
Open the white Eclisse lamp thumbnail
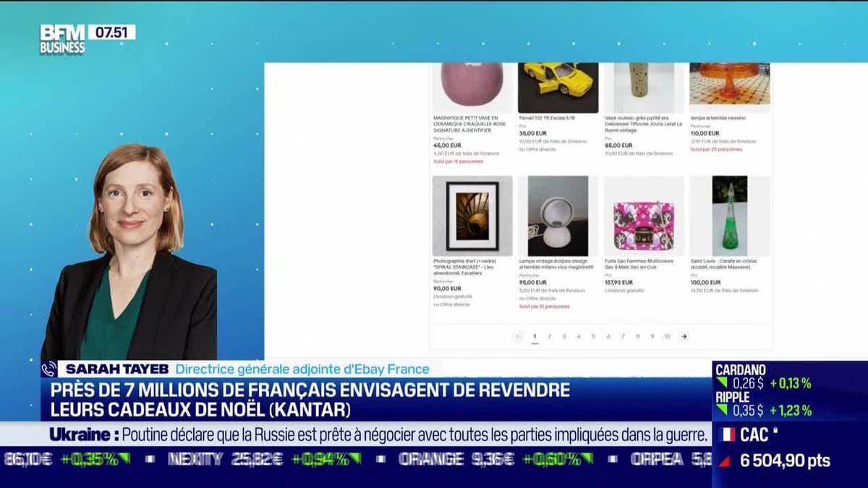point(558,216)
